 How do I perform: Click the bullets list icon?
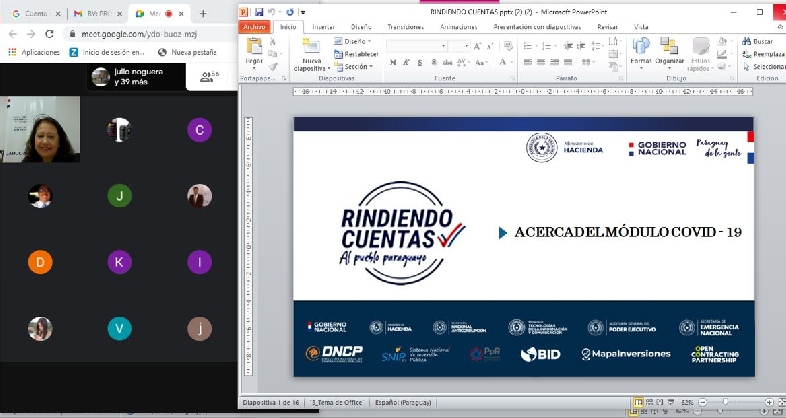click(529, 47)
